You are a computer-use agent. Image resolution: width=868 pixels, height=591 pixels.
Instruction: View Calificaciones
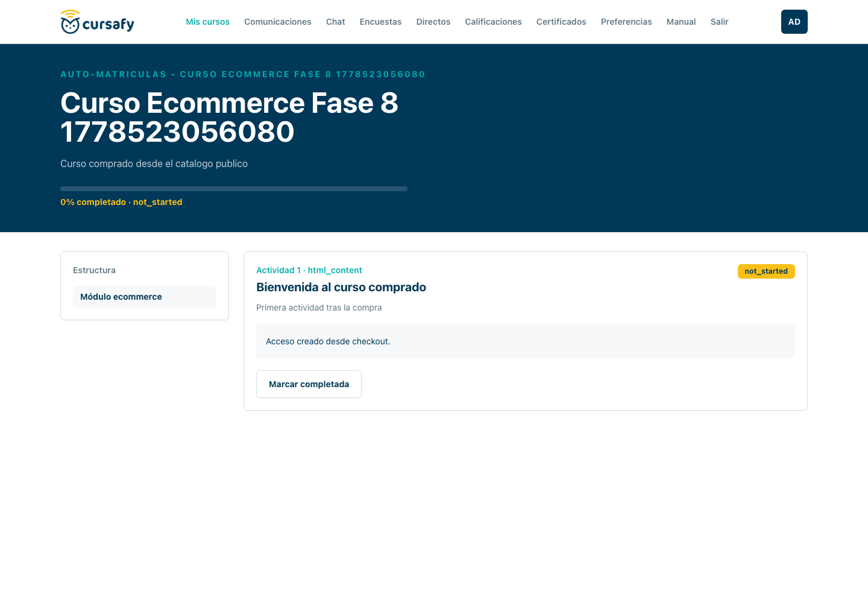pos(493,22)
